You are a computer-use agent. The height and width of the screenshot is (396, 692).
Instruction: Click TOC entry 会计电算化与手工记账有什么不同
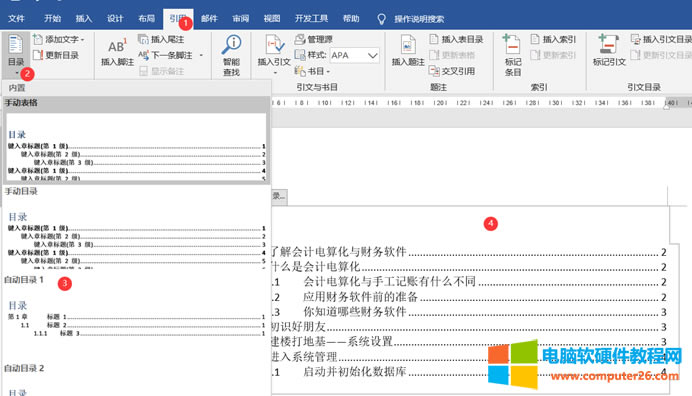[469, 282]
